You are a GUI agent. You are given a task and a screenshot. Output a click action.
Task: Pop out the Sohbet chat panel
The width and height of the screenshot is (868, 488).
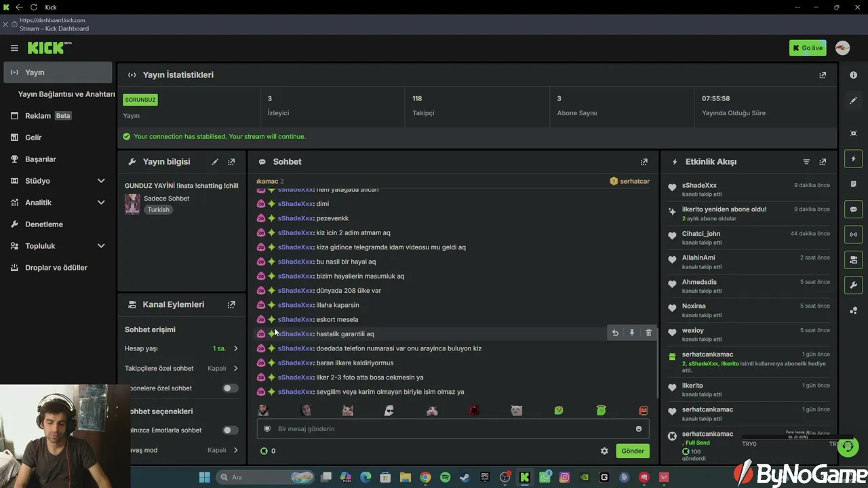[x=644, y=162]
